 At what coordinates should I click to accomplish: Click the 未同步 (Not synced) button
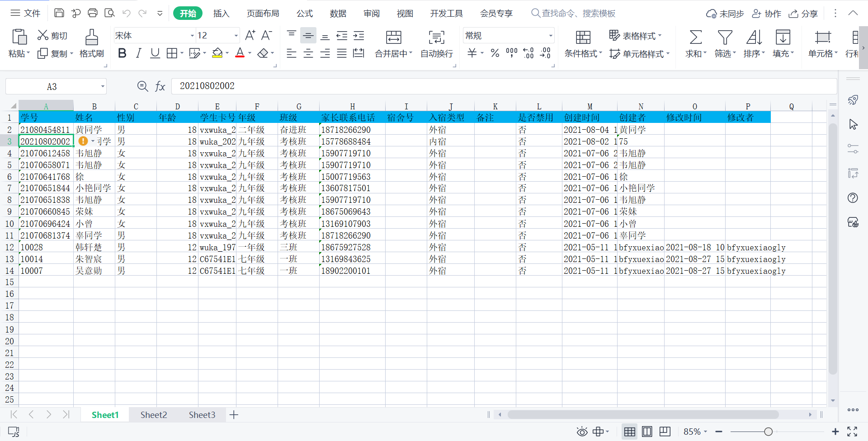tap(725, 14)
